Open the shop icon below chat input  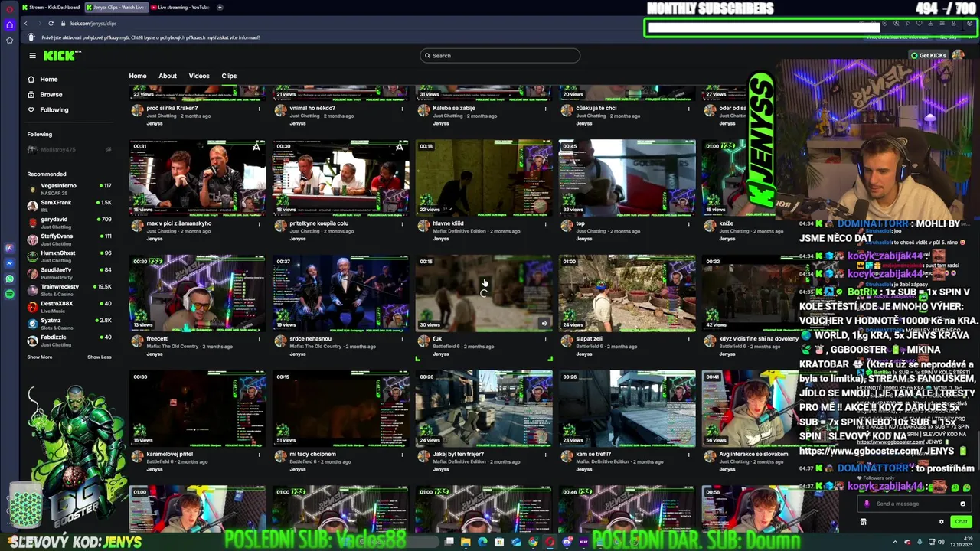[863, 522]
